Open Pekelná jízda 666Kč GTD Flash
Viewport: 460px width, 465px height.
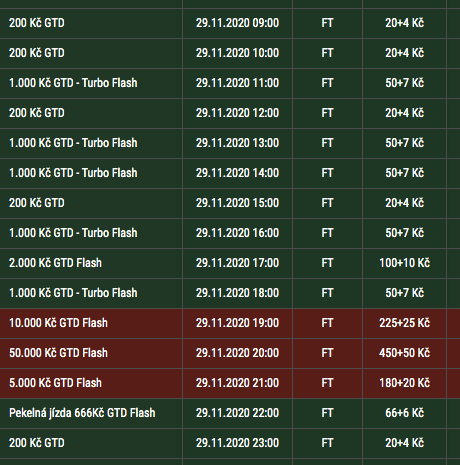pos(82,413)
